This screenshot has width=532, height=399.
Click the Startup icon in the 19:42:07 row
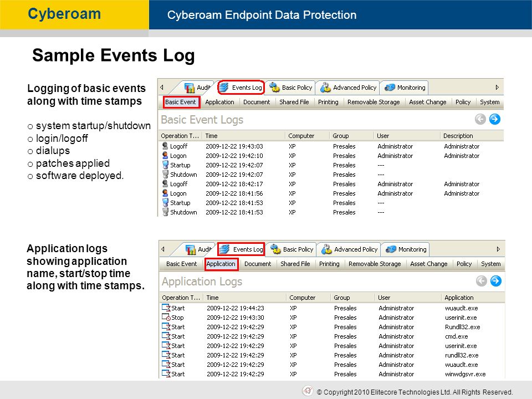click(165, 165)
